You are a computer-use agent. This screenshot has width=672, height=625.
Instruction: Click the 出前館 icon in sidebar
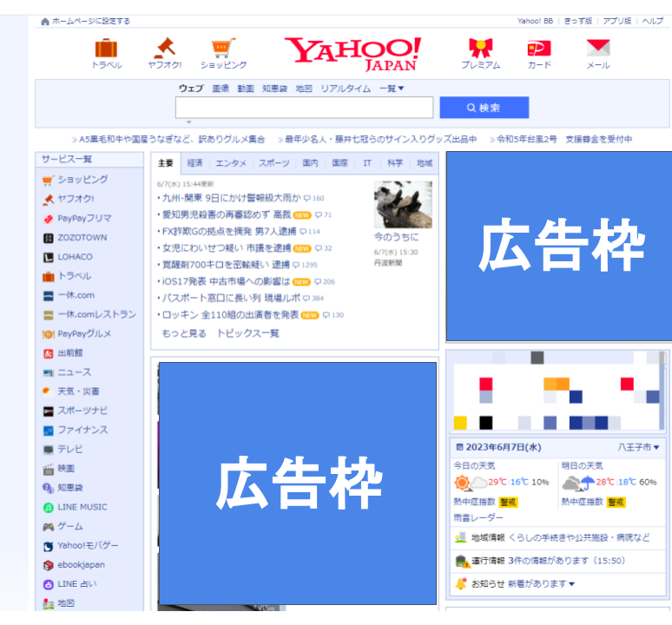(x=49, y=353)
